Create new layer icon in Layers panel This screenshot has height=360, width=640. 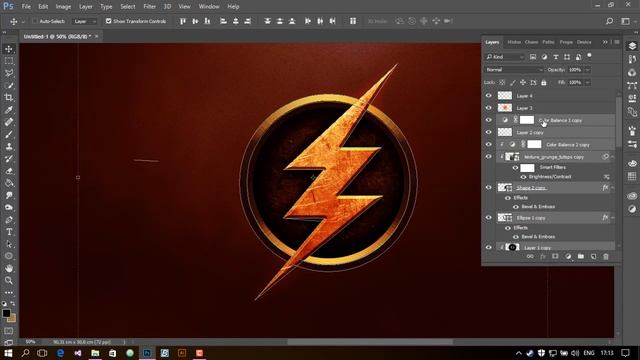click(x=593, y=256)
